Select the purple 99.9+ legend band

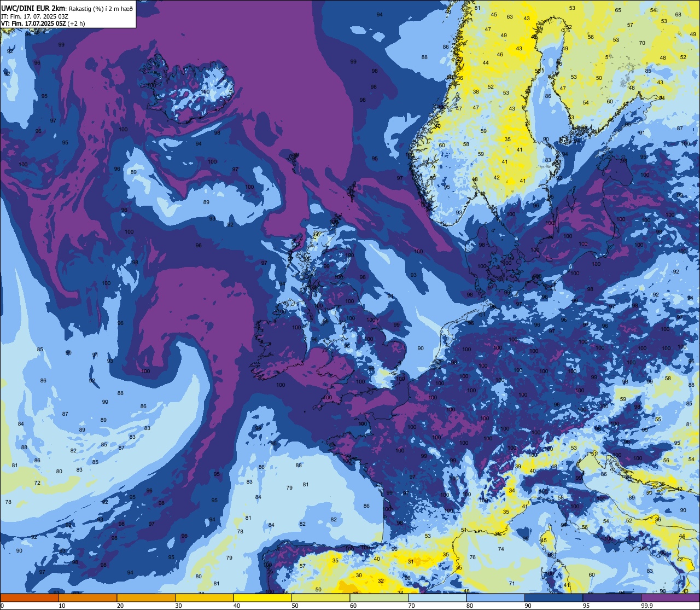[x=670, y=598]
